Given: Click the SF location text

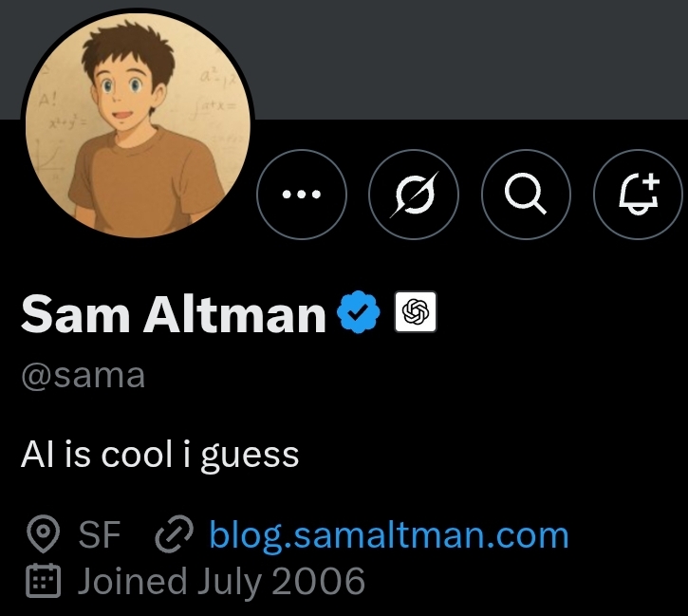Looking at the screenshot, I should pos(99,536).
